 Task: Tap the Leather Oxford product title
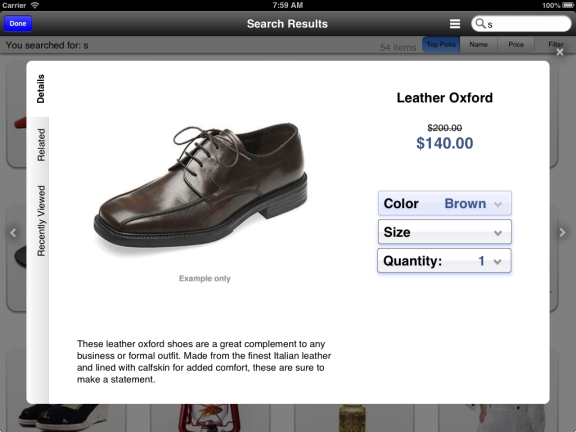click(x=444, y=98)
